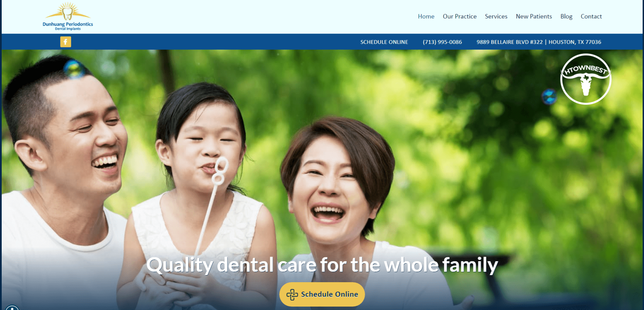Image resolution: width=644 pixels, height=310 pixels.
Task: Click the Dunhuang Periodontics tooth logo
Action: pos(68,12)
